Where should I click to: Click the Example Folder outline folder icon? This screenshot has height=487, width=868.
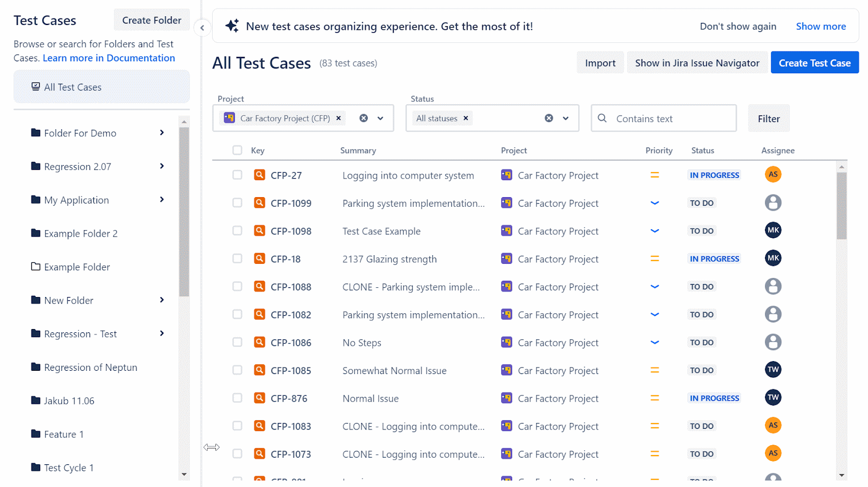(x=36, y=266)
